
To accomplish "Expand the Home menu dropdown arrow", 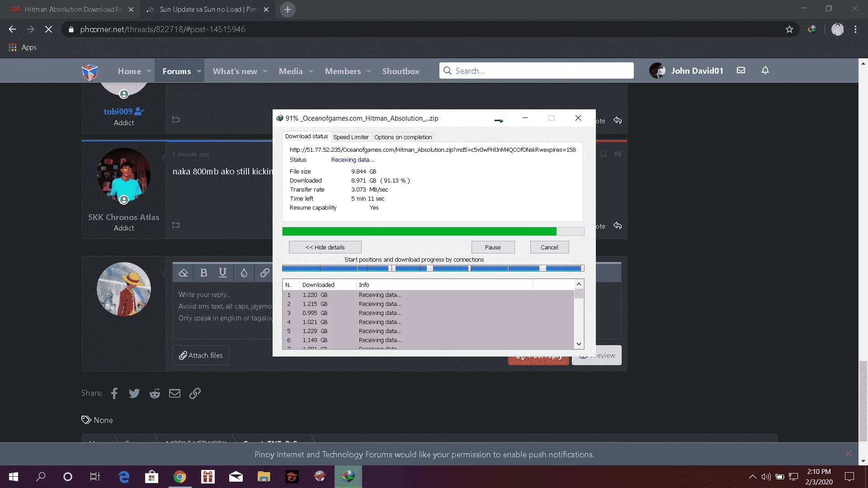I will [x=149, y=71].
